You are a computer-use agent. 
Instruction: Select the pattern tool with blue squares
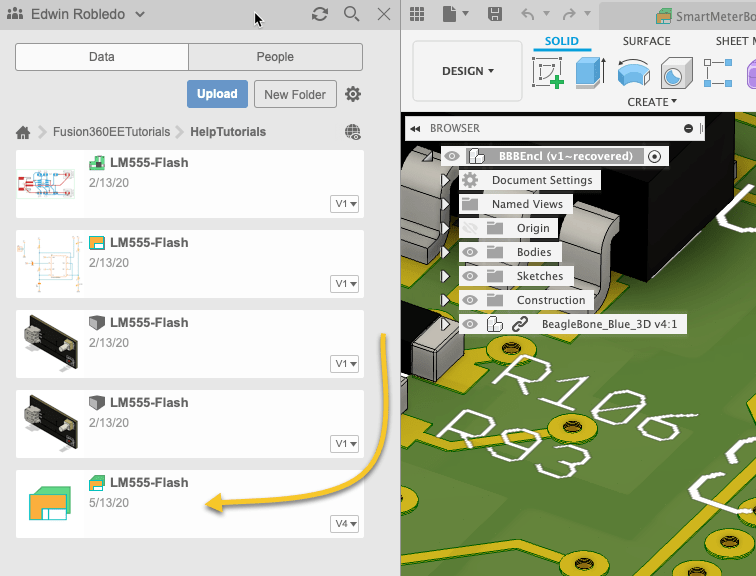pyautogui.click(x=718, y=73)
